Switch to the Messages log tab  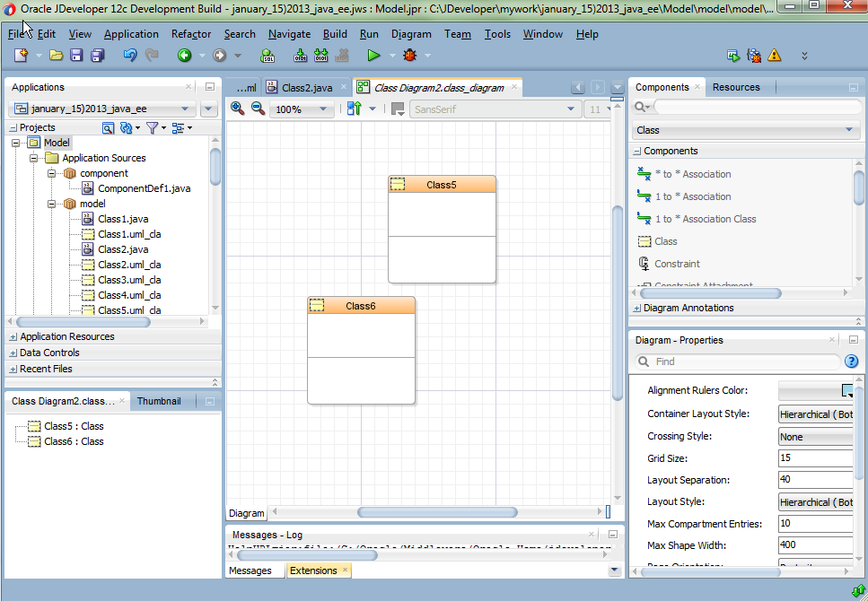(250, 571)
